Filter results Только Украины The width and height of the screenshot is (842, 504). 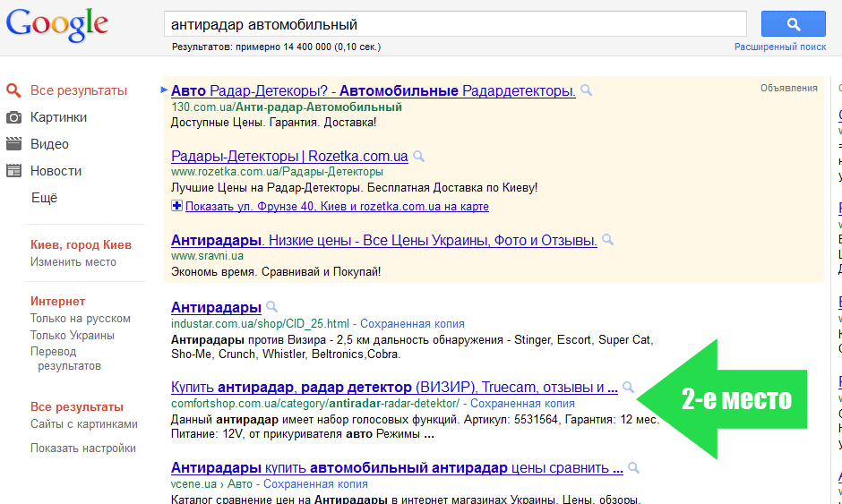click(72, 335)
